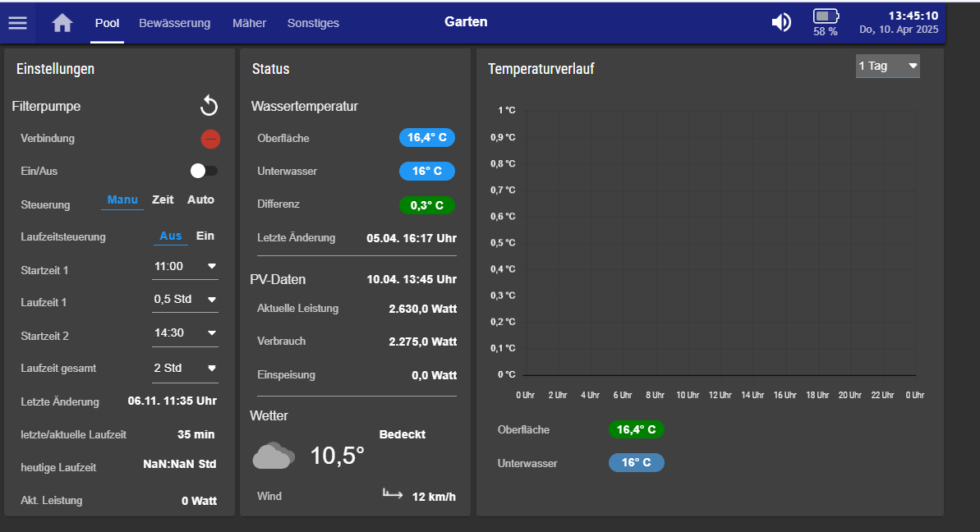Set Laufzeitsteuerung to Ein
Viewport: 980px width, 532px height.
(205, 236)
